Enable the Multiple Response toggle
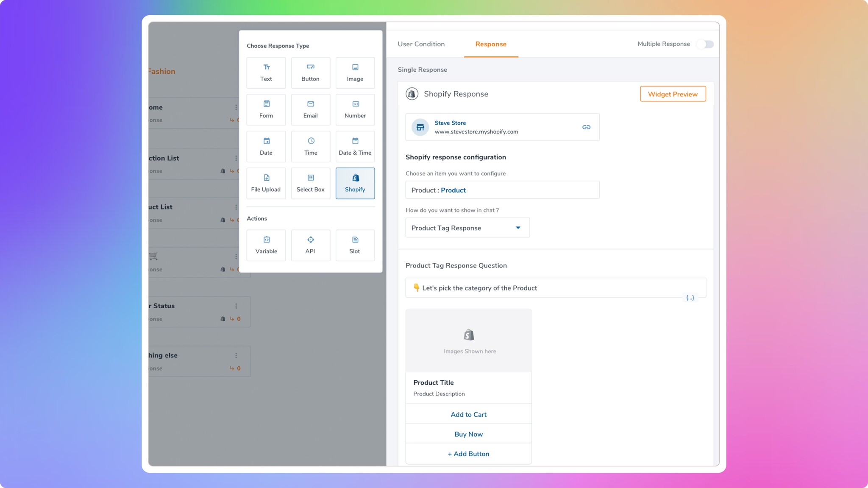The height and width of the screenshot is (488, 868). coord(706,44)
